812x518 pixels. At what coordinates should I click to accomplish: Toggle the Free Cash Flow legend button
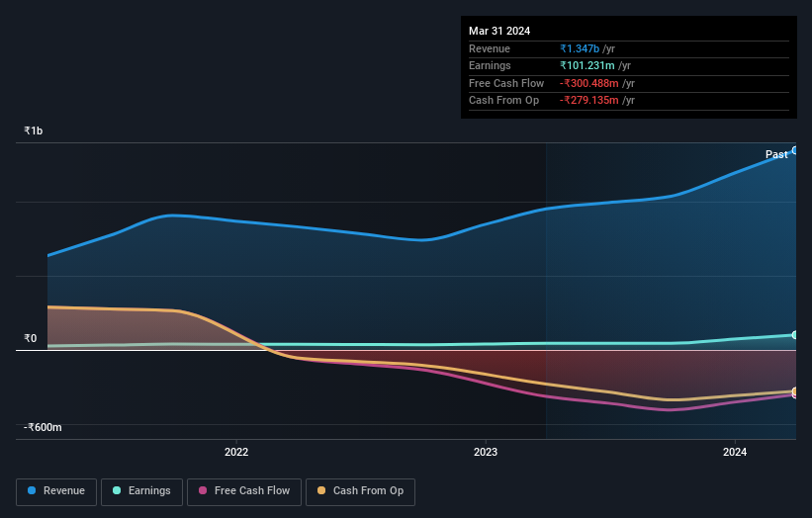(244, 491)
